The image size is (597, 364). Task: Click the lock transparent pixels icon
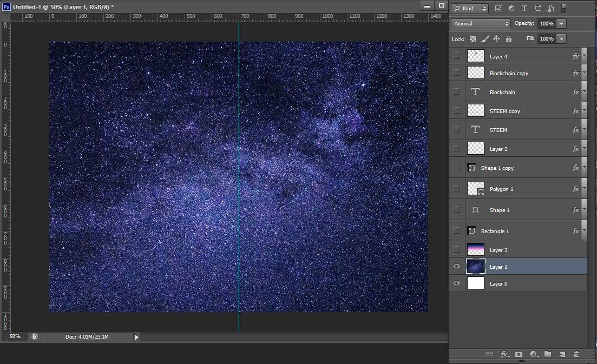pyautogui.click(x=473, y=39)
